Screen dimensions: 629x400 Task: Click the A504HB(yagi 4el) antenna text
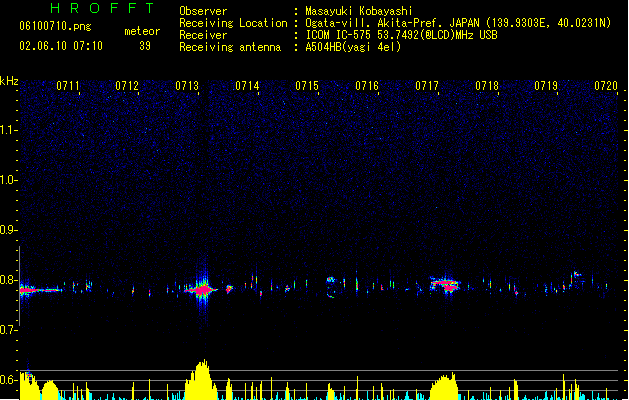coord(353,47)
